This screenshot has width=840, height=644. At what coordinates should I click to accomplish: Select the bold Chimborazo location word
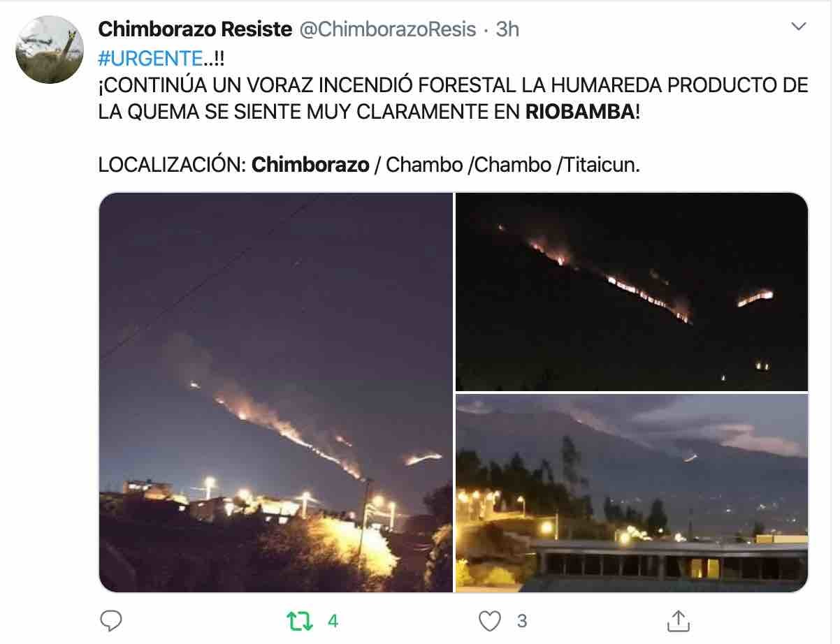[310, 165]
